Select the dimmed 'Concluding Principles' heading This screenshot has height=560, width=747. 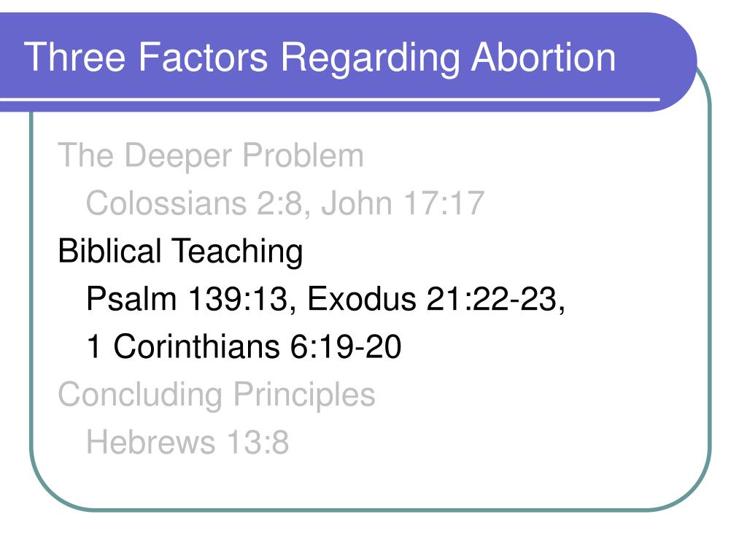(x=216, y=396)
